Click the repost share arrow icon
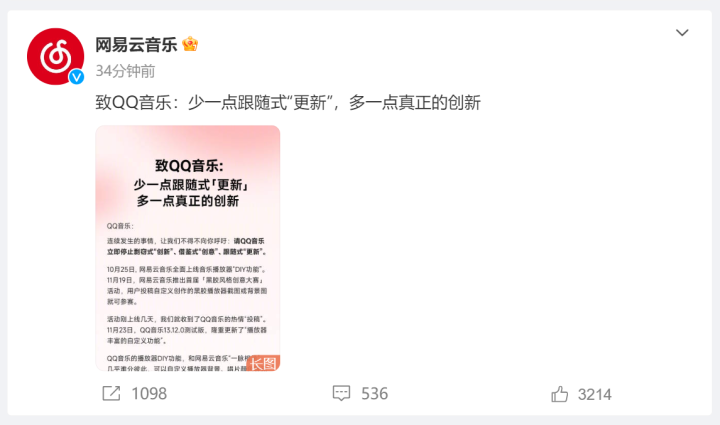The image size is (720, 425). coord(111,393)
